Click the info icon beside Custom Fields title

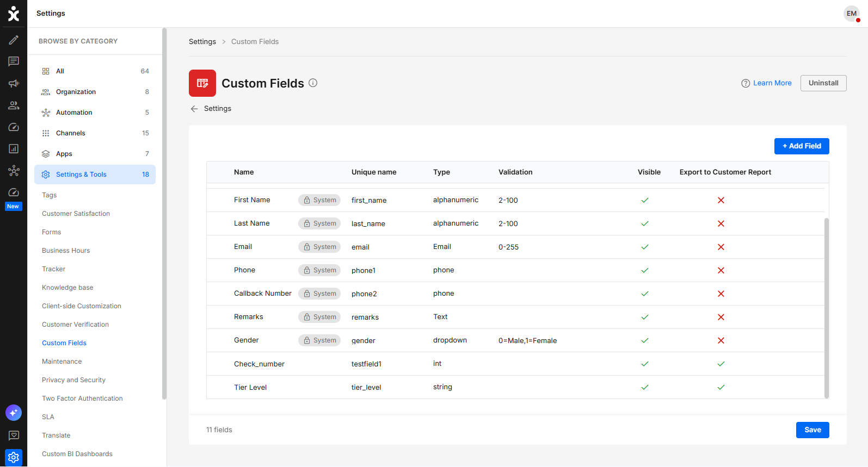tap(313, 83)
